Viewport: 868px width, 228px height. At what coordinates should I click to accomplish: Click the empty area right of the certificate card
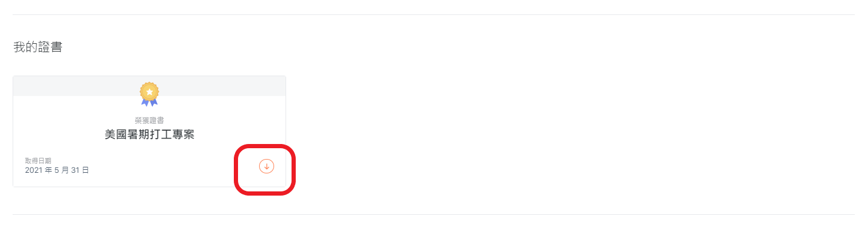(x=571, y=132)
